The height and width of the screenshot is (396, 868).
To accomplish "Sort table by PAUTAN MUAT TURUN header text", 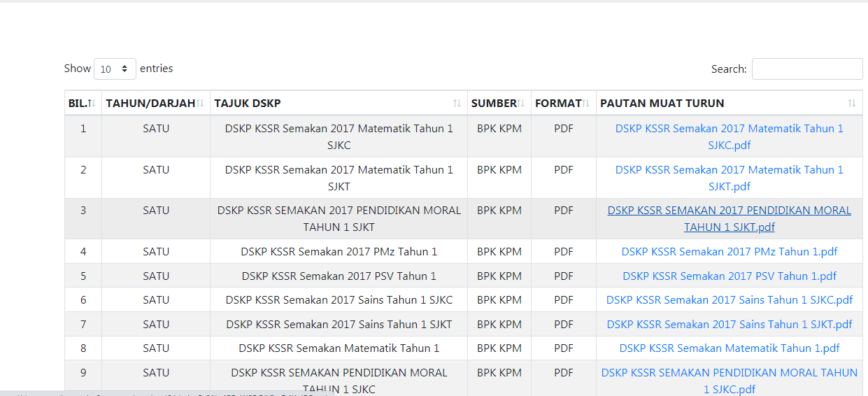I will coord(662,104).
